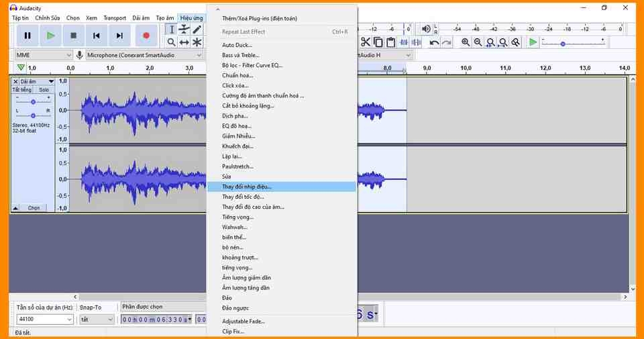Screen dimensions: 644x339
Task: Click the Undo arrow icon
Action: coord(434,42)
